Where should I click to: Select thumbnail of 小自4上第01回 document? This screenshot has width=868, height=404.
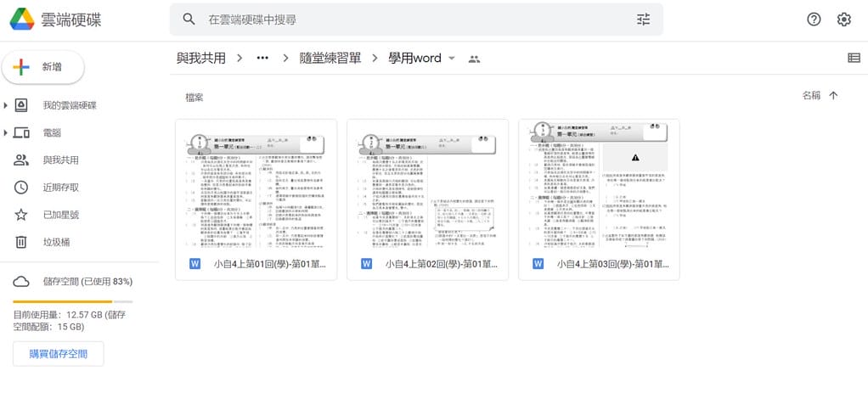pyautogui.click(x=256, y=183)
